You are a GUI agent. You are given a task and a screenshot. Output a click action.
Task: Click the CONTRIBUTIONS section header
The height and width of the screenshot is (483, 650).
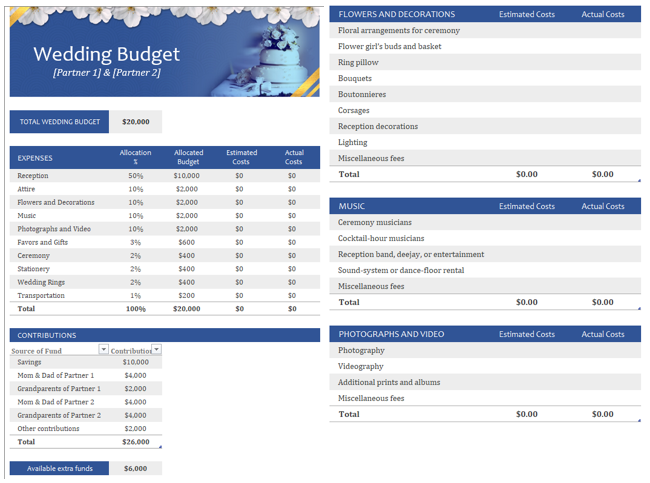(x=165, y=335)
